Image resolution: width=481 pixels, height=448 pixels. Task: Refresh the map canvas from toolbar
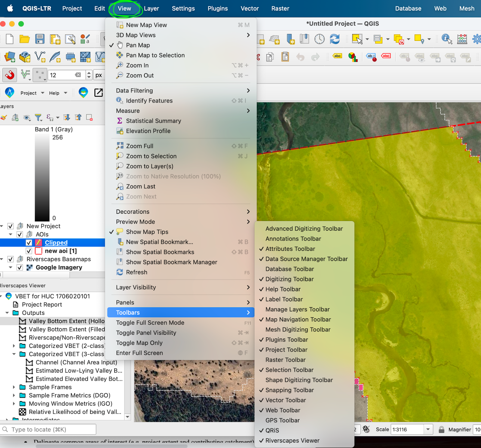[x=335, y=39]
